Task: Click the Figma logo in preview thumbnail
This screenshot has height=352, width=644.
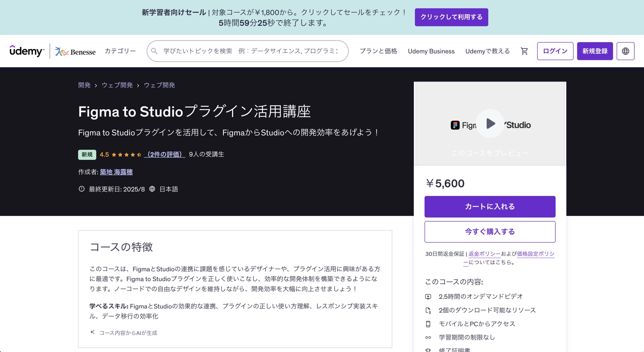Action: pyautogui.click(x=455, y=125)
